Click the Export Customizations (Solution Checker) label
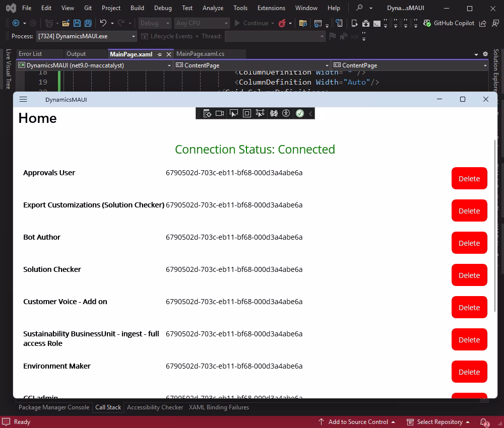The width and height of the screenshot is (504, 428). (94, 205)
